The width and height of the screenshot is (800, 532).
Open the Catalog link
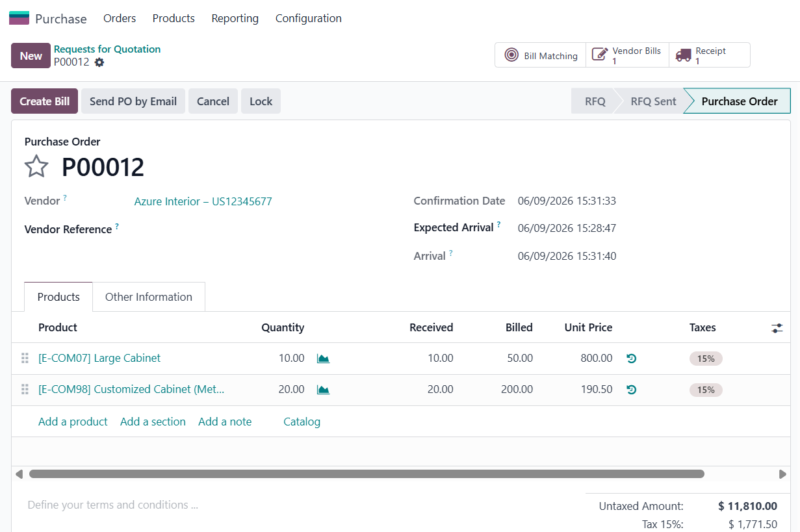[302, 422]
